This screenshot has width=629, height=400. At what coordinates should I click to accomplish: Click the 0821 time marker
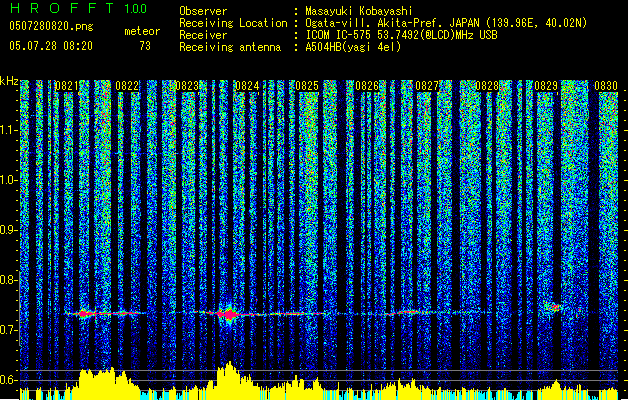pos(67,86)
